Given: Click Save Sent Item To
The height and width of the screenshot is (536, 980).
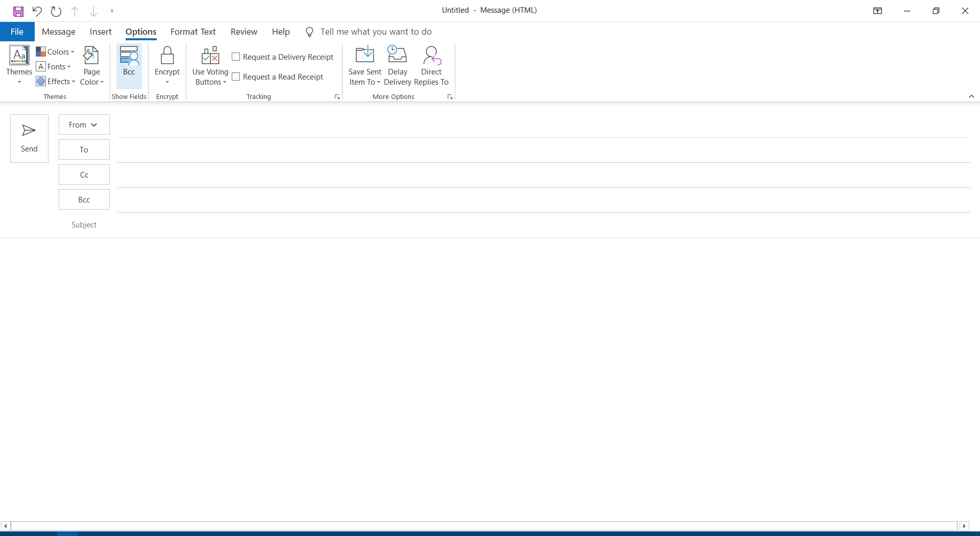Looking at the screenshot, I should click(365, 65).
